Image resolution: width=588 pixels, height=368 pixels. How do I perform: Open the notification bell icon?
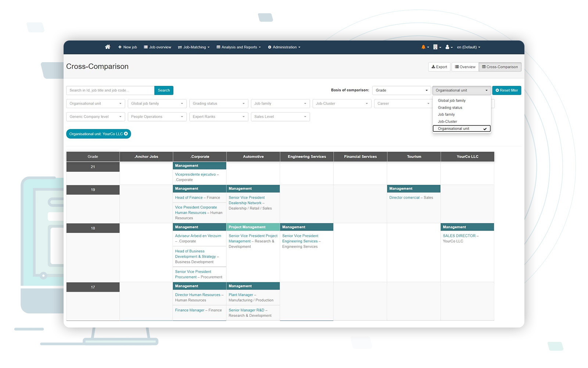424,47
